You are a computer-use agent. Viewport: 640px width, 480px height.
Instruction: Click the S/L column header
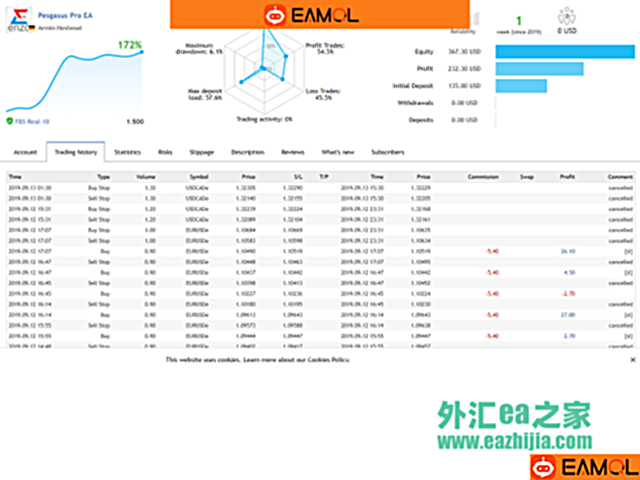click(x=298, y=177)
